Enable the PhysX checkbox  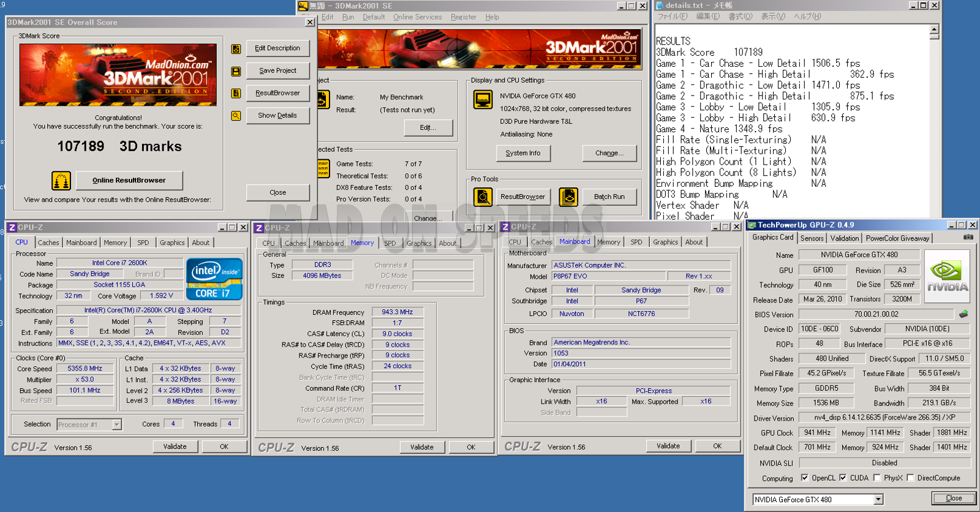[x=876, y=478]
